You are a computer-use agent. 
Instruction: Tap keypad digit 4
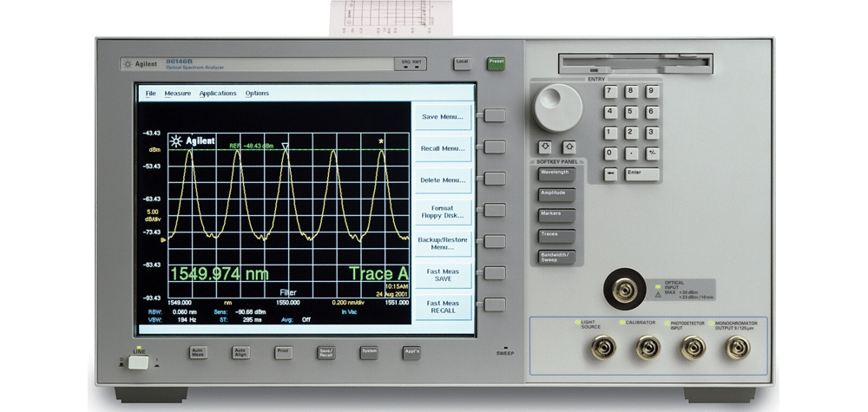click(610, 112)
